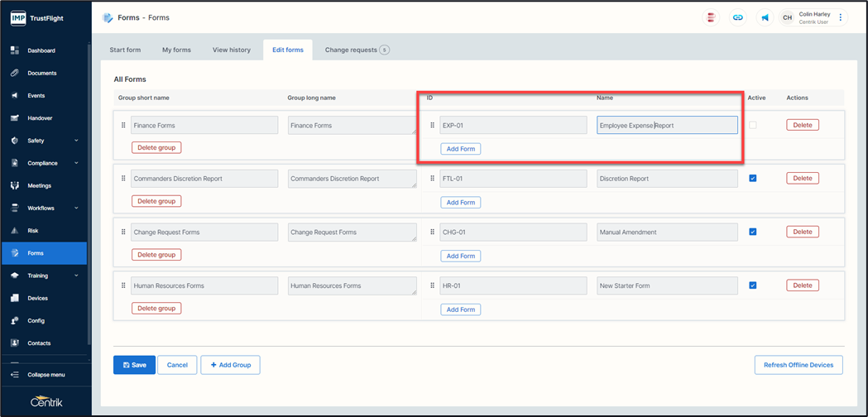Click the drag handle beside Finance Forms group
The width and height of the screenshot is (868, 417).
[123, 126]
